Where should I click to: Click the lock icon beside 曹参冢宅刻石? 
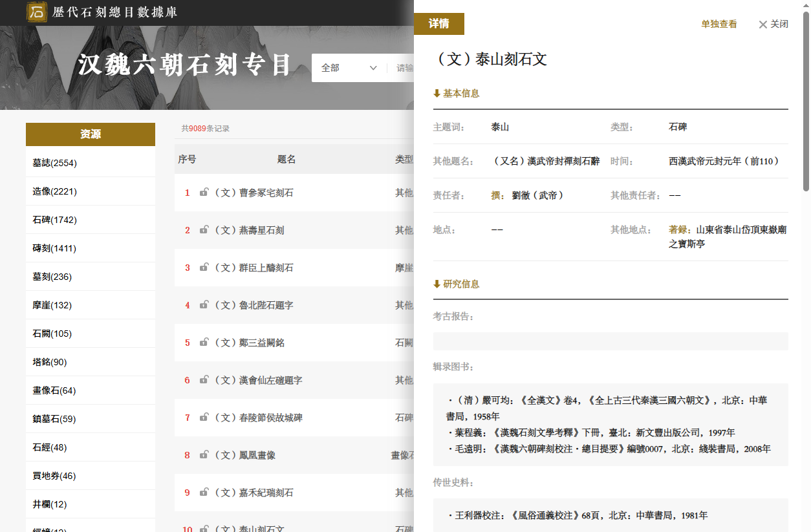point(204,192)
